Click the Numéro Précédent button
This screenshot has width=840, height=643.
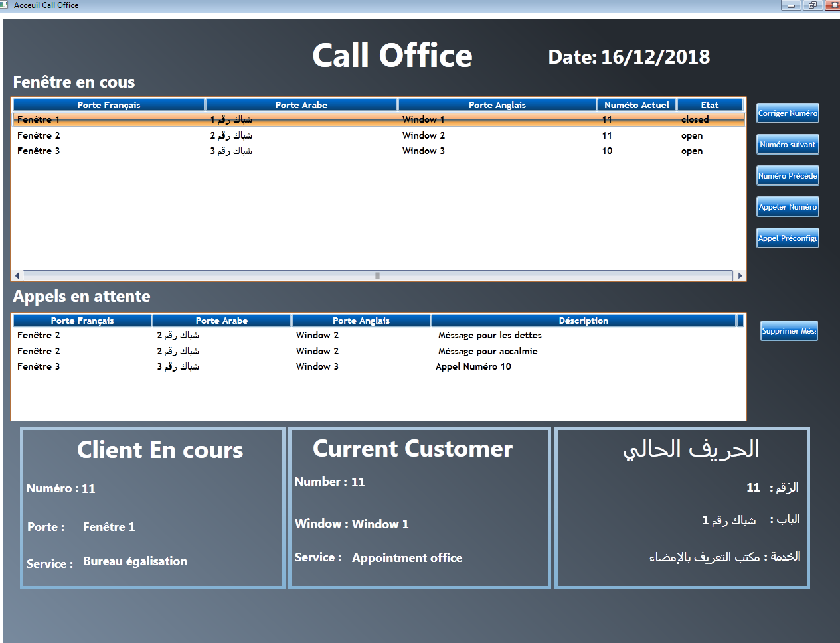pos(788,176)
